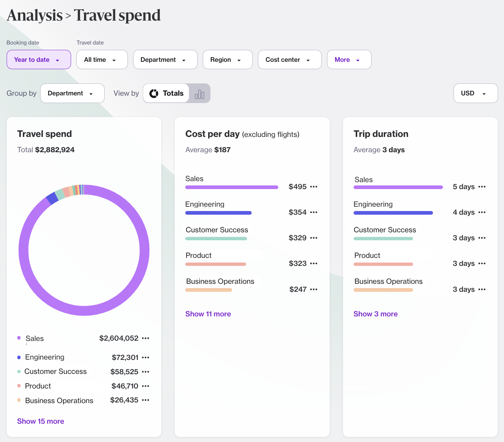Click ellipsis beside Sales 5 days duration

[x=482, y=187]
